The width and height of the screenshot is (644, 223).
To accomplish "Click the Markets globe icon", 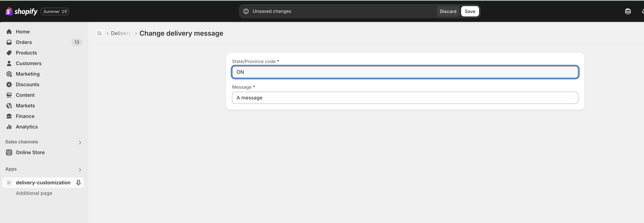I will (9, 105).
